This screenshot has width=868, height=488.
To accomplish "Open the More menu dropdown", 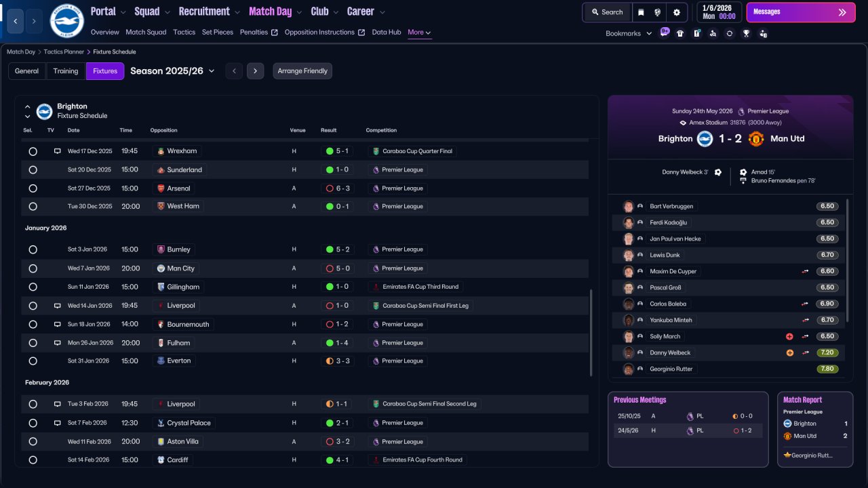I will 419,33.
